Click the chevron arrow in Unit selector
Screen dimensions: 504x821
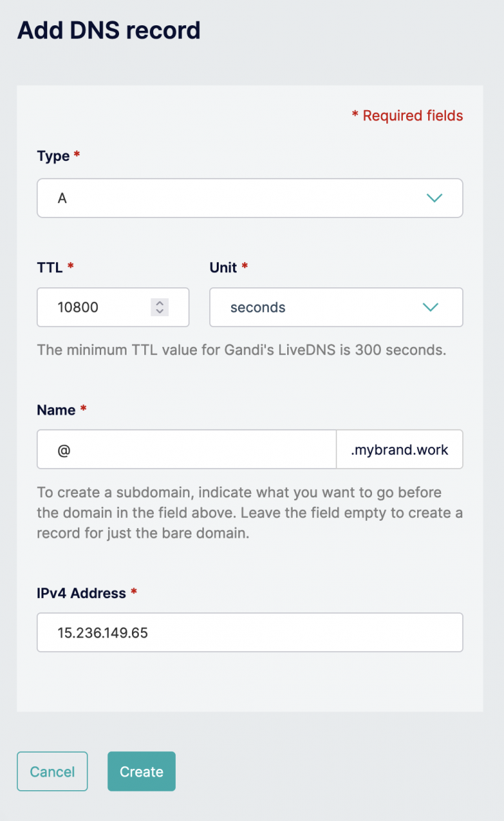point(430,307)
